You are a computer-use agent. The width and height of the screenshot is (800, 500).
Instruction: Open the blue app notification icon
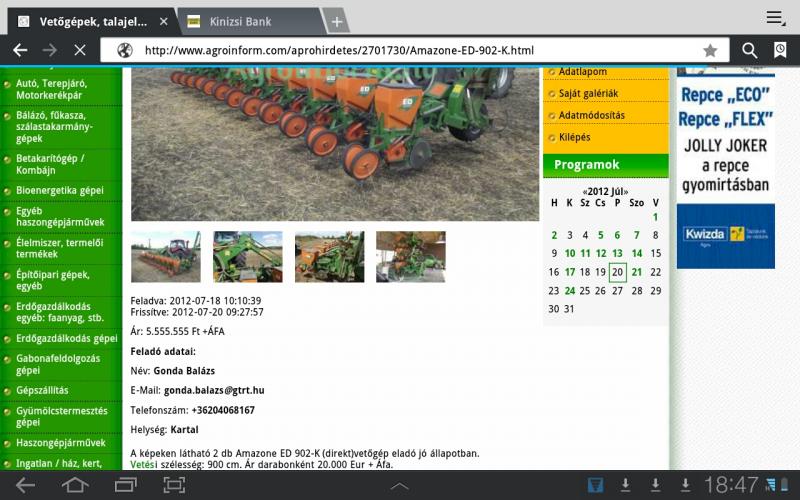click(595, 485)
